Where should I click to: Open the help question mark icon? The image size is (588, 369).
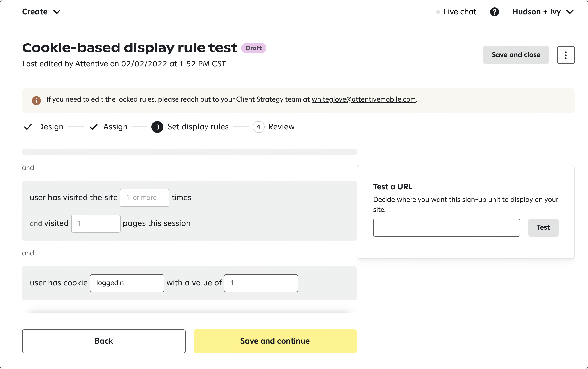(x=494, y=12)
